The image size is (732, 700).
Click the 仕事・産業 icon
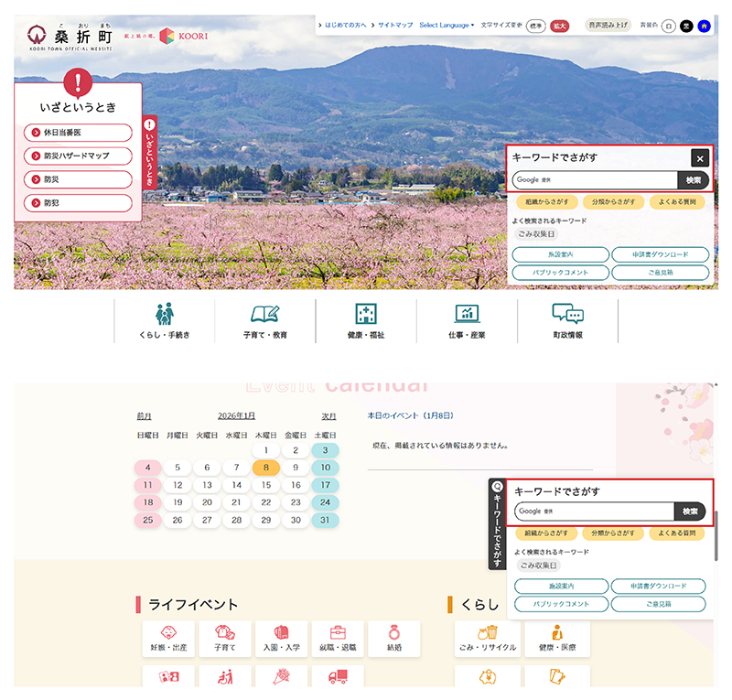(x=468, y=322)
